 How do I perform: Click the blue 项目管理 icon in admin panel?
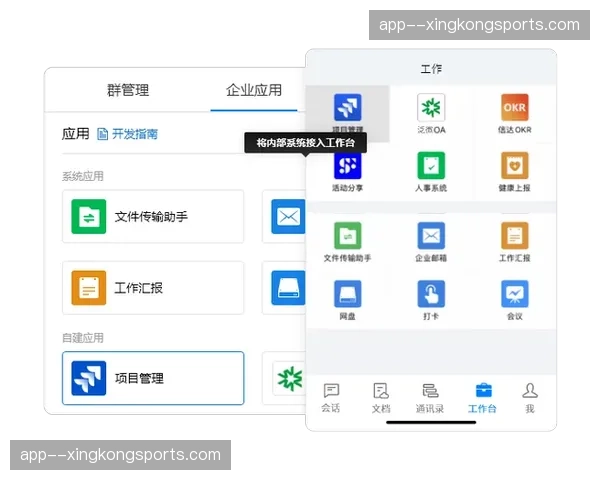pyautogui.click(x=89, y=378)
